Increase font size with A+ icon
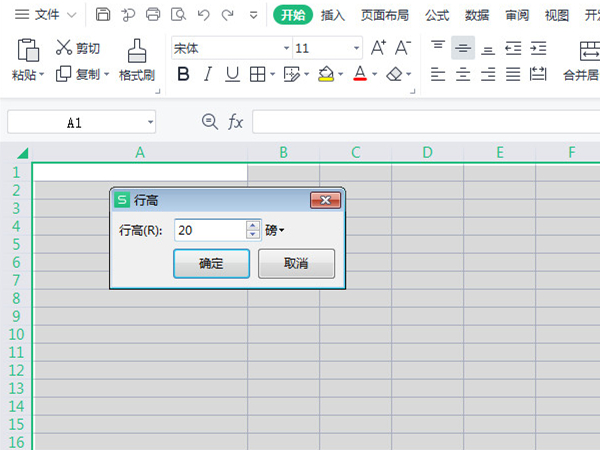The width and height of the screenshot is (600, 450). tap(378, 48)
